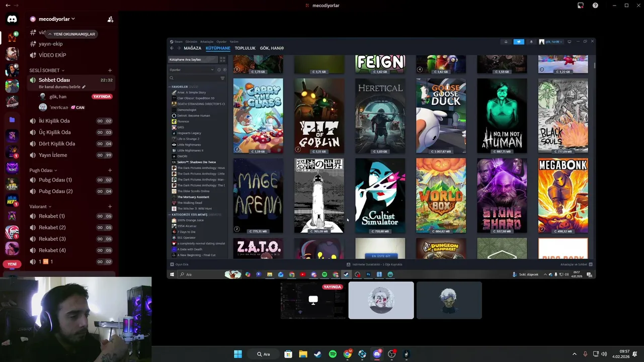Screen dimensions: 644x362
Task: Go back using Steam navigation arrow
Action: click(172, 48)
